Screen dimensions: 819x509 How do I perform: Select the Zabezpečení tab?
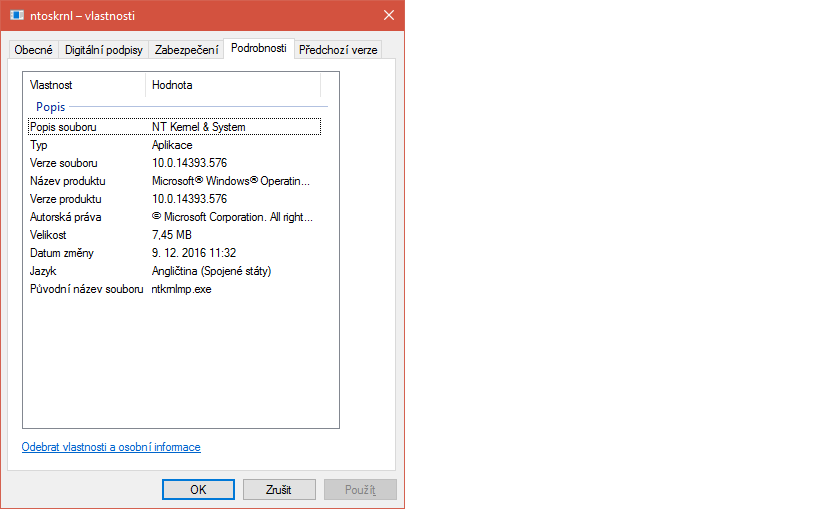click(186, 50)
